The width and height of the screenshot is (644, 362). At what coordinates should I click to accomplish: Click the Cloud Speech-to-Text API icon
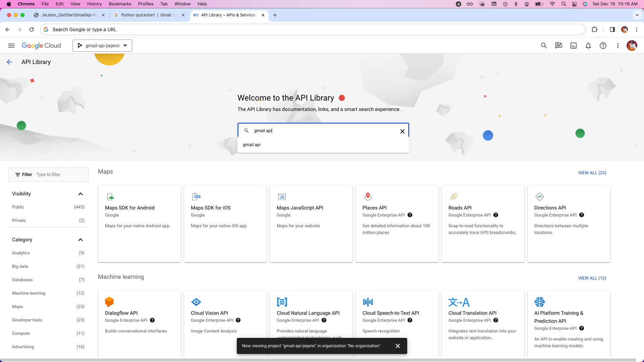(x=368, y=302)
